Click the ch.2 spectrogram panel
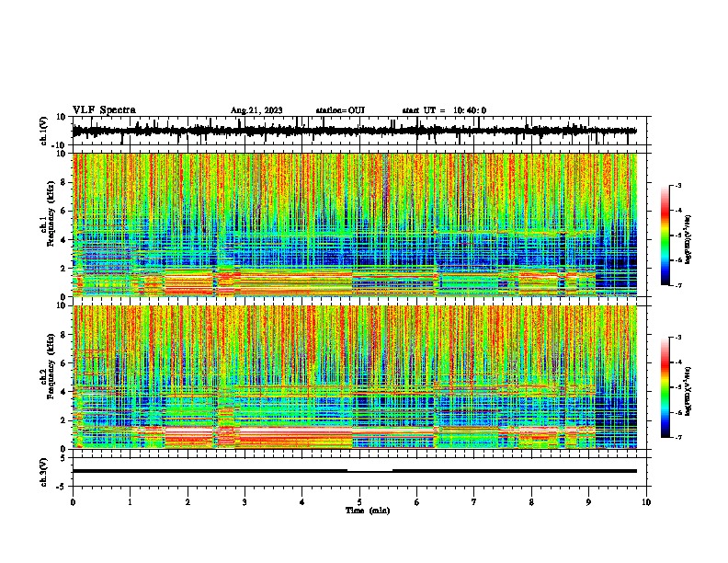The width and height of the screenshot is (728, 563). point(355,377)
